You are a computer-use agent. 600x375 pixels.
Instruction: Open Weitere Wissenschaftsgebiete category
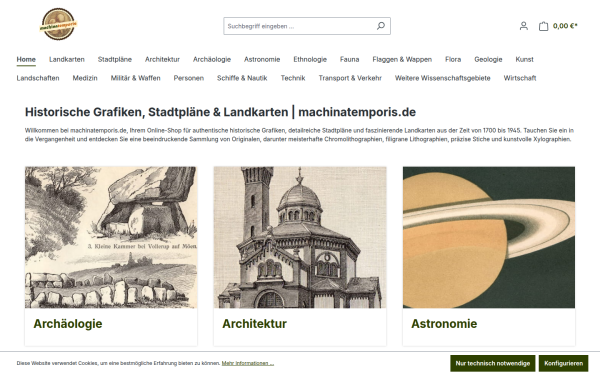[443, 78]
